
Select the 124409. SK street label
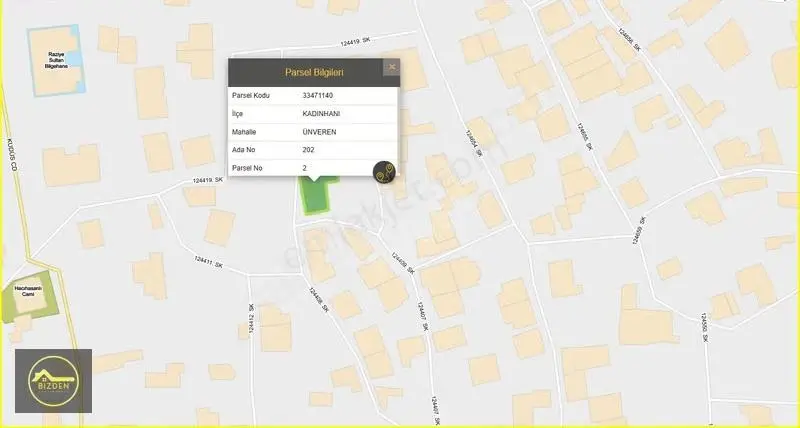tap(403, 263)
